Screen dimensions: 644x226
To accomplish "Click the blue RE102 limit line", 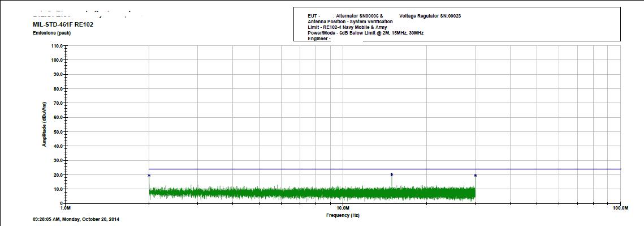I will tap(385, 169).
